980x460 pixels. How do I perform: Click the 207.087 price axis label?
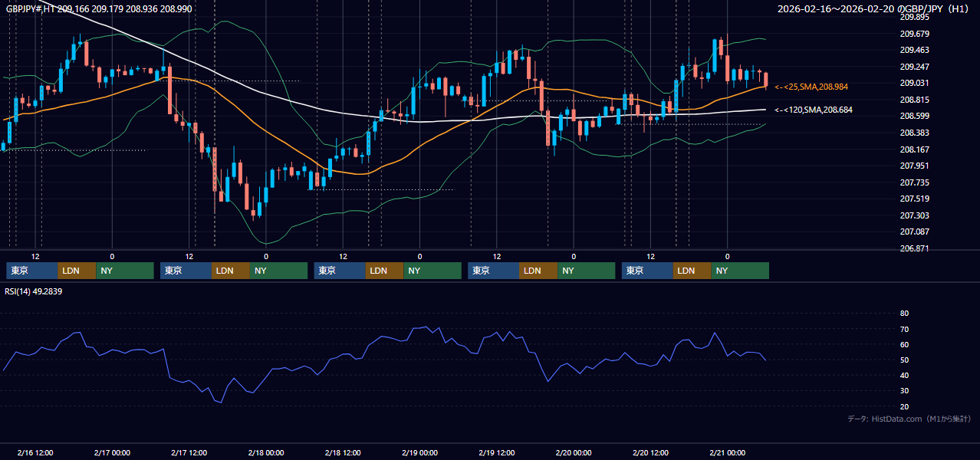pyautogui.click(x=914, y=232)
